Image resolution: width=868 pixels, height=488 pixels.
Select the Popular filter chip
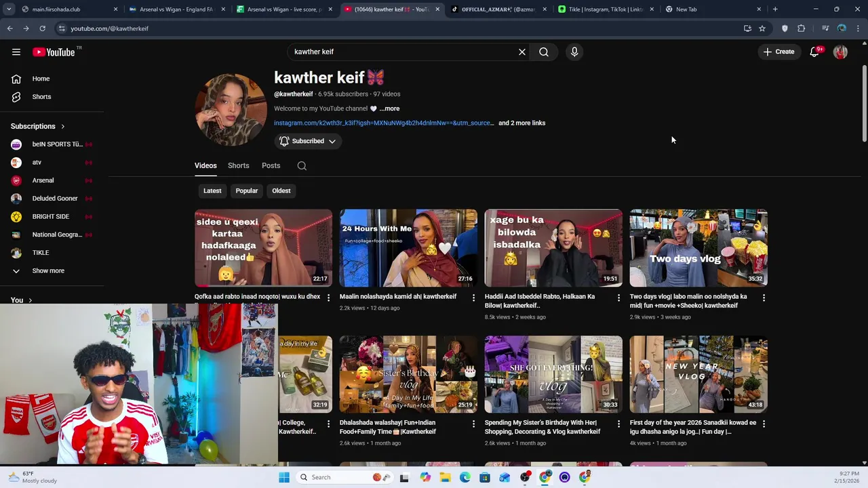[247, 191]
